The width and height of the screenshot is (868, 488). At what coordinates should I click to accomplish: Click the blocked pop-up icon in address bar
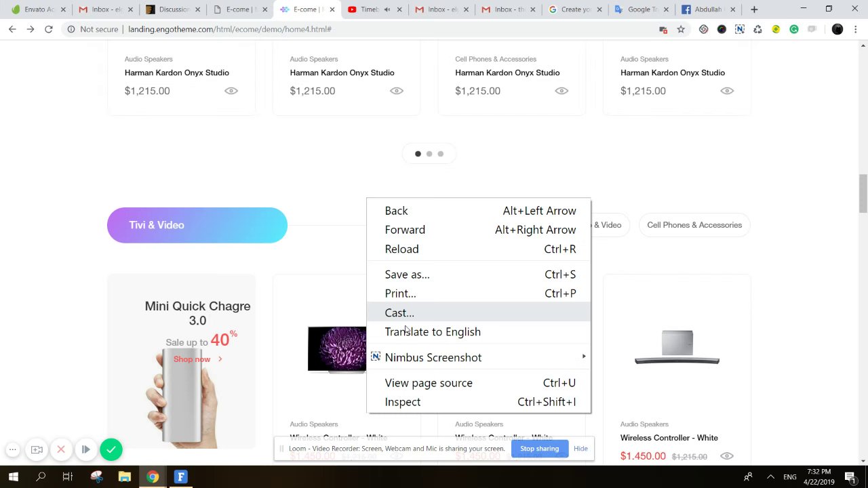[663, 29]
